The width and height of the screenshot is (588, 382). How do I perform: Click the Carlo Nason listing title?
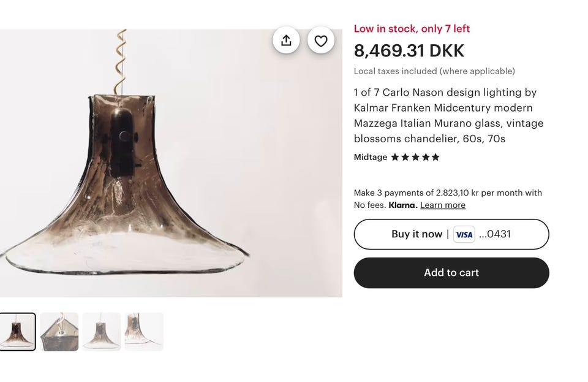pyautogui.click(x=448, y=115)
